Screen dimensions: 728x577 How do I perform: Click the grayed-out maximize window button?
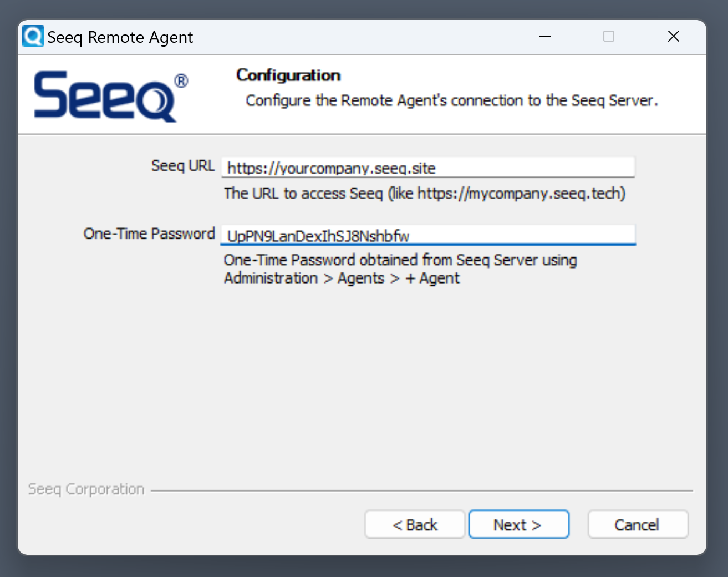point(608,37)
